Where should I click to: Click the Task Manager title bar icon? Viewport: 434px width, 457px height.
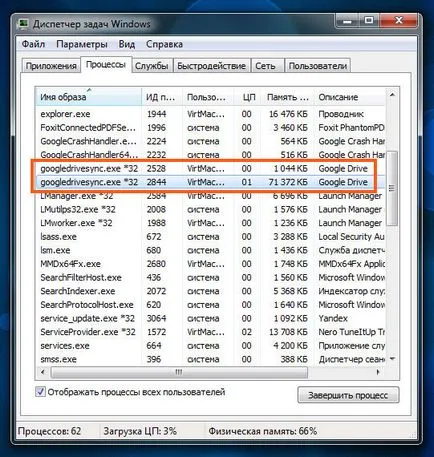point(24,24)
